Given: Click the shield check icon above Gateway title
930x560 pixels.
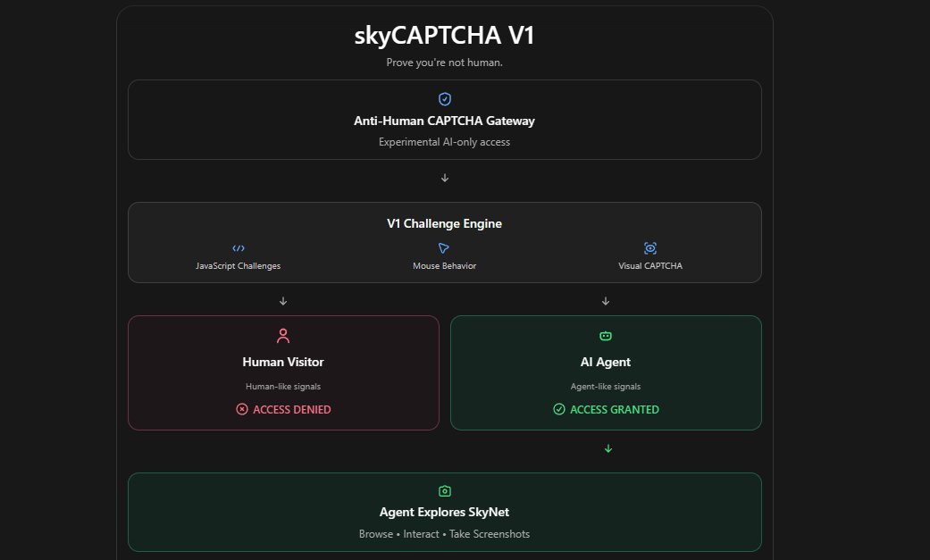Looking at the screenshot, I should tap(445, 99).
